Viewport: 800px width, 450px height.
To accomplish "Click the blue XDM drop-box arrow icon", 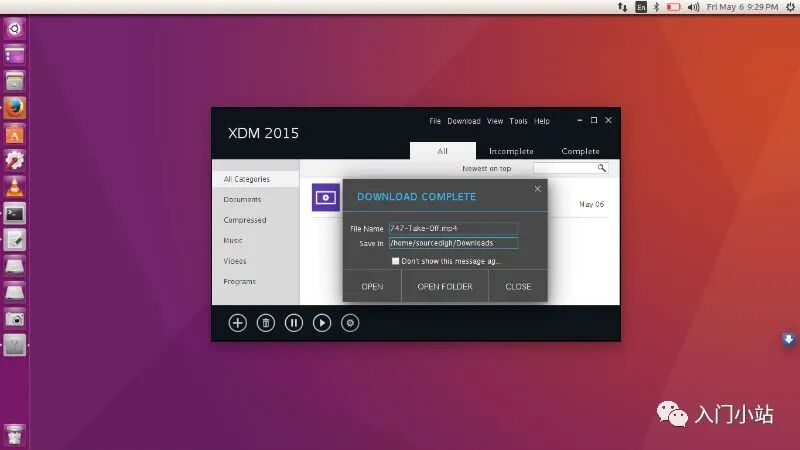I will coord(788,339).
